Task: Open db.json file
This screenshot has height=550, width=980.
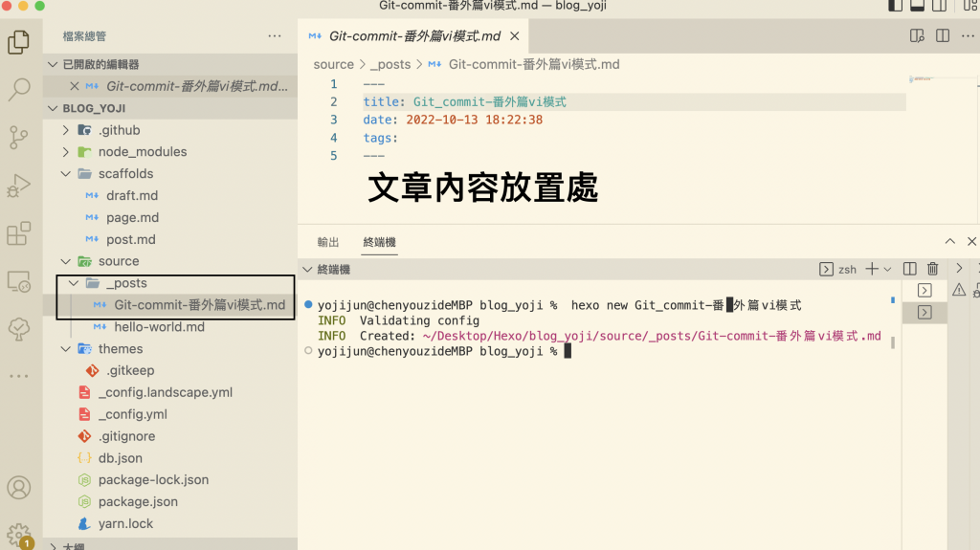Action: (x=120, y=458)
